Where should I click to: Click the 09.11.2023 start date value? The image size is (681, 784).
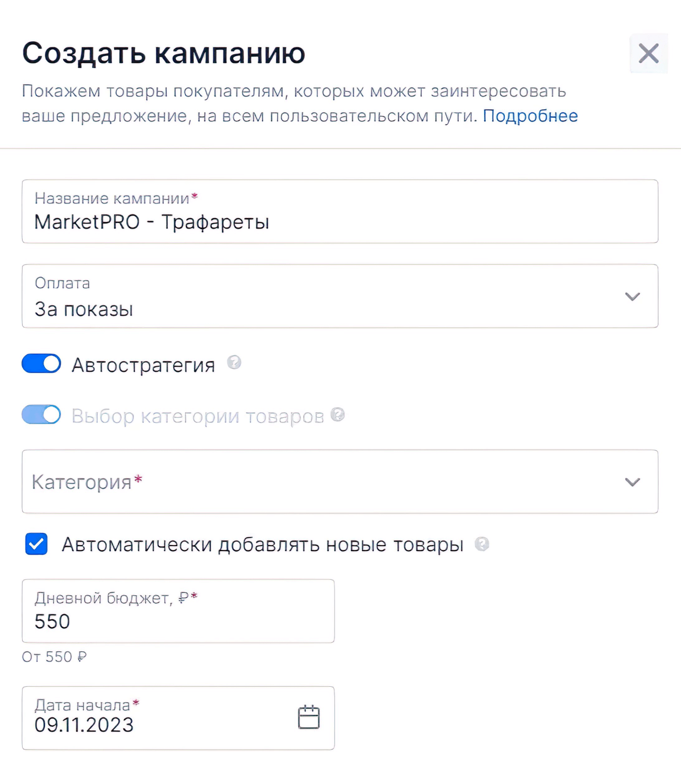tap(84, 725)
